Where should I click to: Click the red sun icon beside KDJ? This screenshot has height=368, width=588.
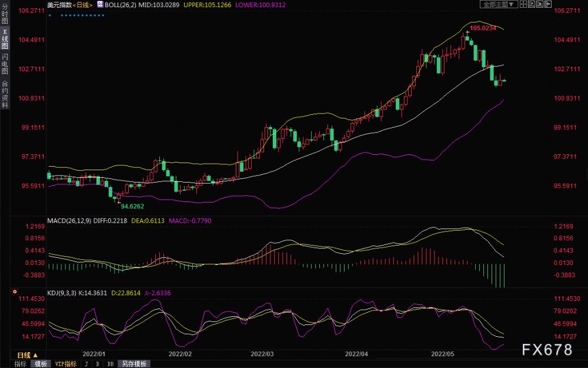[x=15, y=292]
